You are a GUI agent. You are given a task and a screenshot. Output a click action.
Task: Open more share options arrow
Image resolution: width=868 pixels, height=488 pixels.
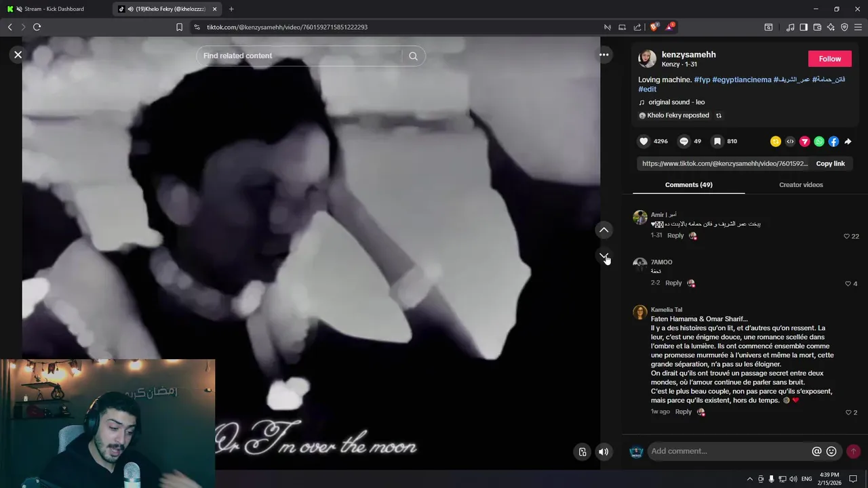pos(848,142)
